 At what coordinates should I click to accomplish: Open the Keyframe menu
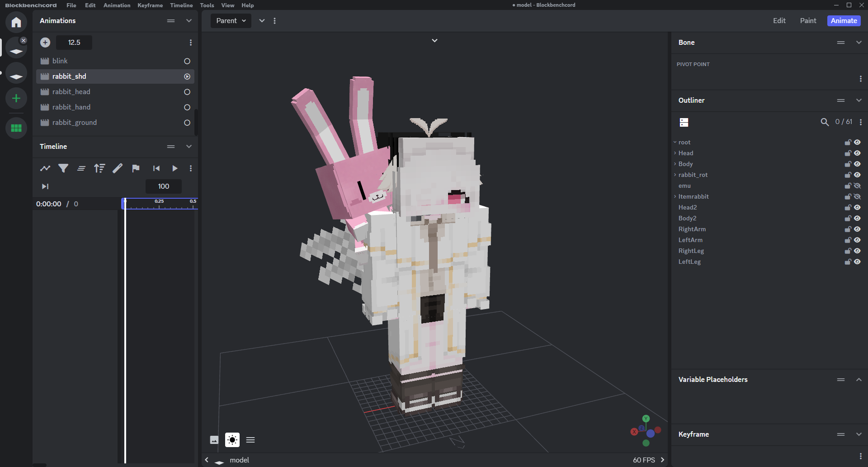150,5
